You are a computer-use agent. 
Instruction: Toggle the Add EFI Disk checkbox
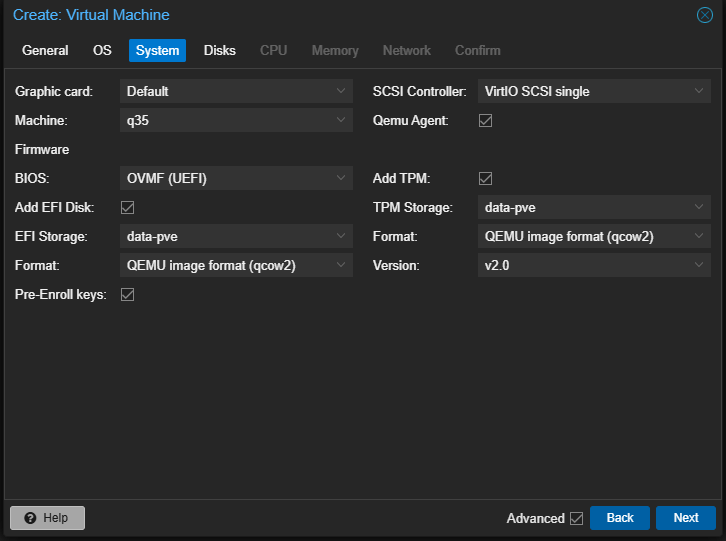point(127,208)
